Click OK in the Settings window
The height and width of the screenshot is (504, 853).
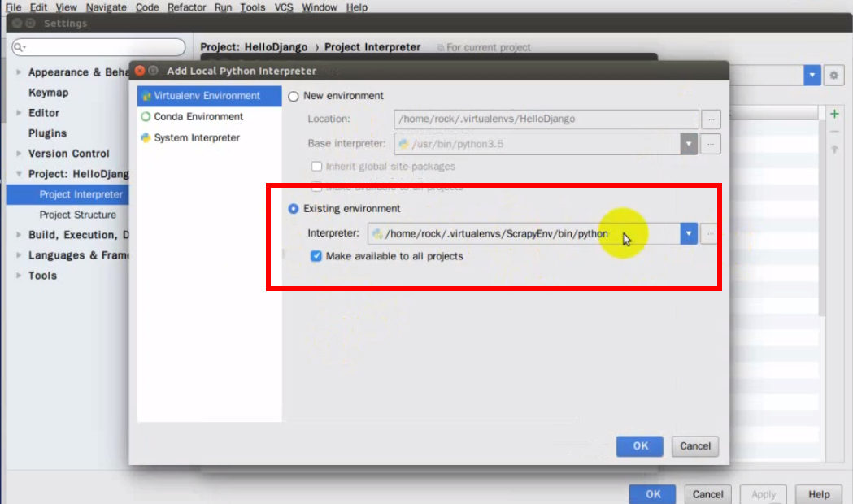pos(653,494)
